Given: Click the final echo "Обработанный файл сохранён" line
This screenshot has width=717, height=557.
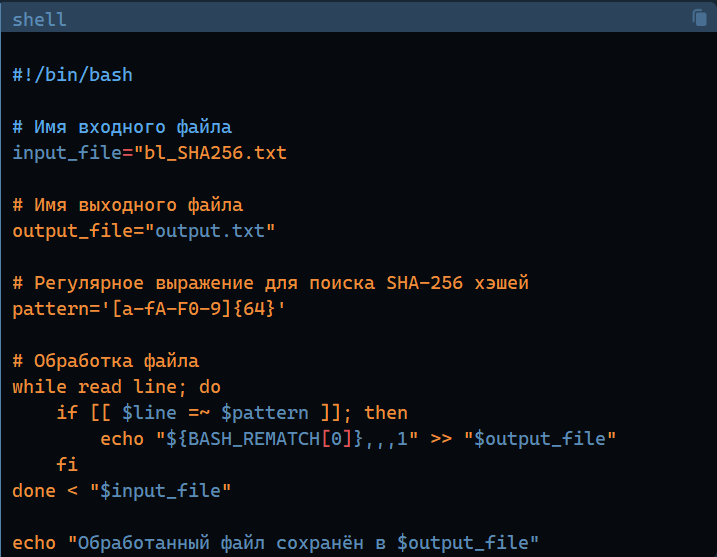Looking at the screenshot, I should click(x=276, y=543).
